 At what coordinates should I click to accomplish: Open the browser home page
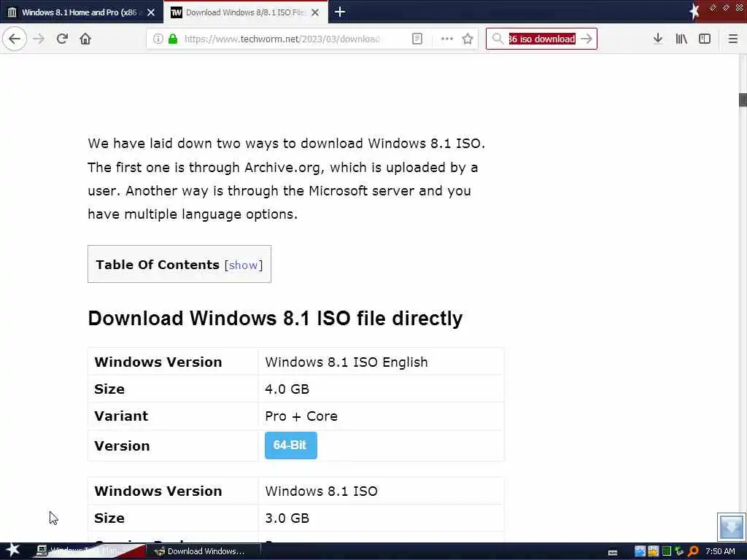[x=85, y=39]
